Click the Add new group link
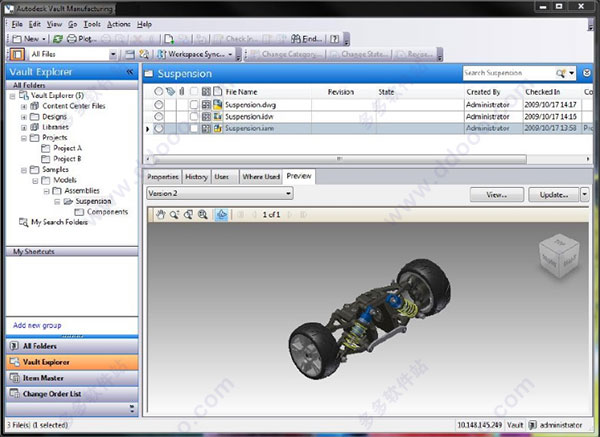This screenshot has height=437, width=600. click(x=37, y=325)
